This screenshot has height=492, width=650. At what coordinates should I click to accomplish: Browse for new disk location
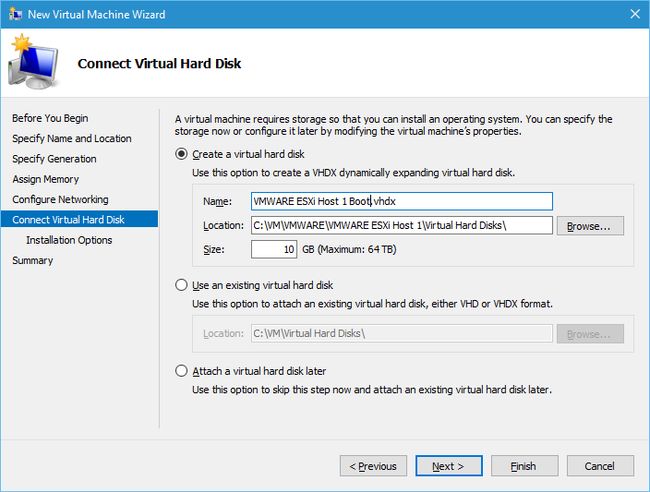point(590,226)
